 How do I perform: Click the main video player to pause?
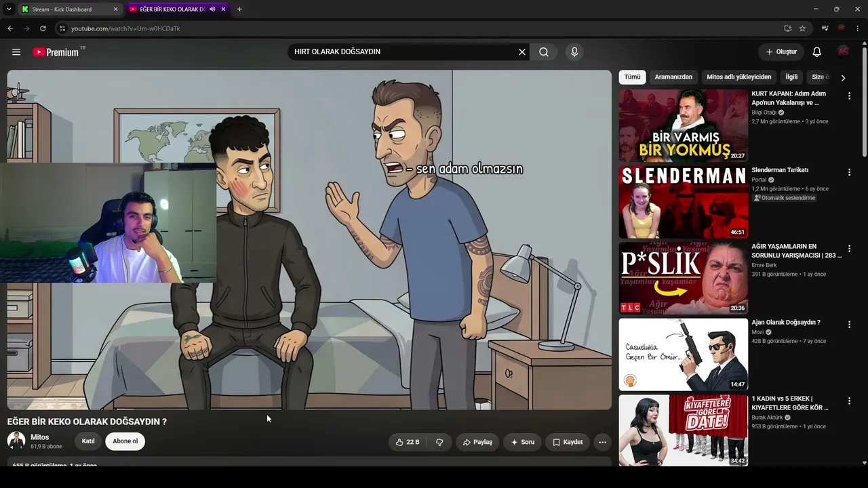click(309, 240)
